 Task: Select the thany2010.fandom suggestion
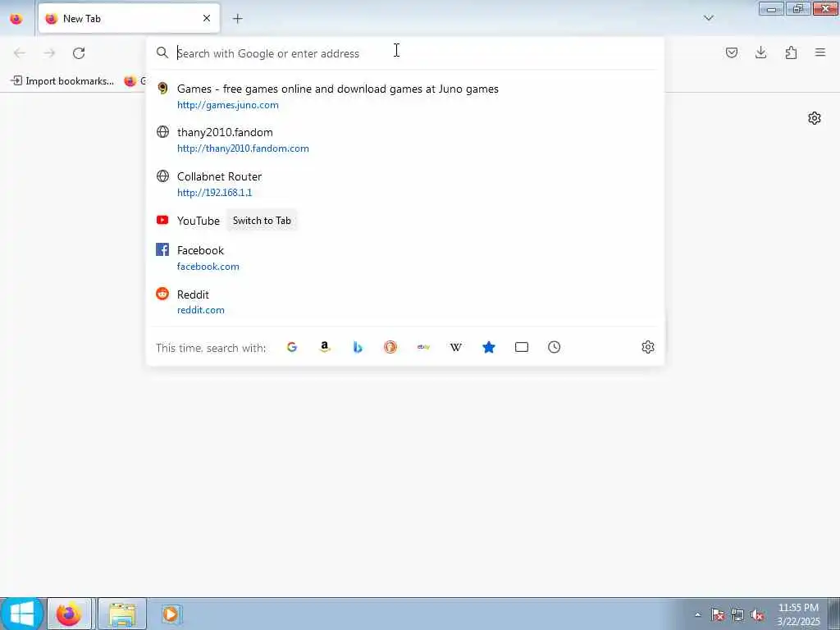(404, 139)
